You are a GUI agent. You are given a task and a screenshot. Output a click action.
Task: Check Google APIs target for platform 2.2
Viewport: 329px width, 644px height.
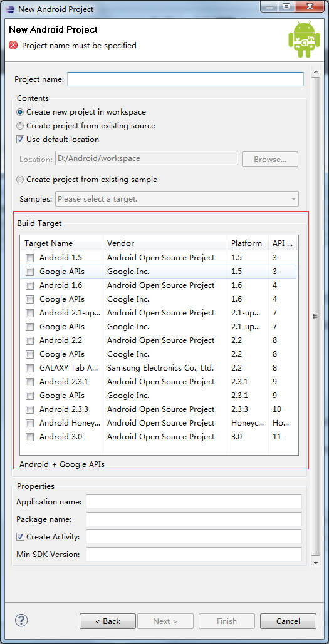[x=29, y=354]
